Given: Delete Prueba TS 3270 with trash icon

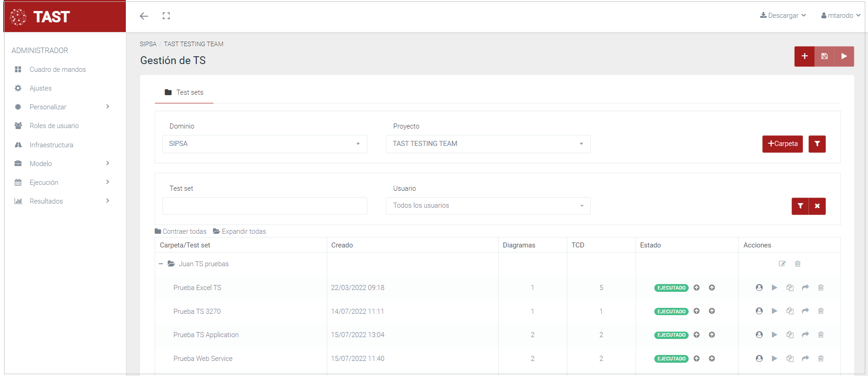Looking at the screenshot, I should coord(820,311).
